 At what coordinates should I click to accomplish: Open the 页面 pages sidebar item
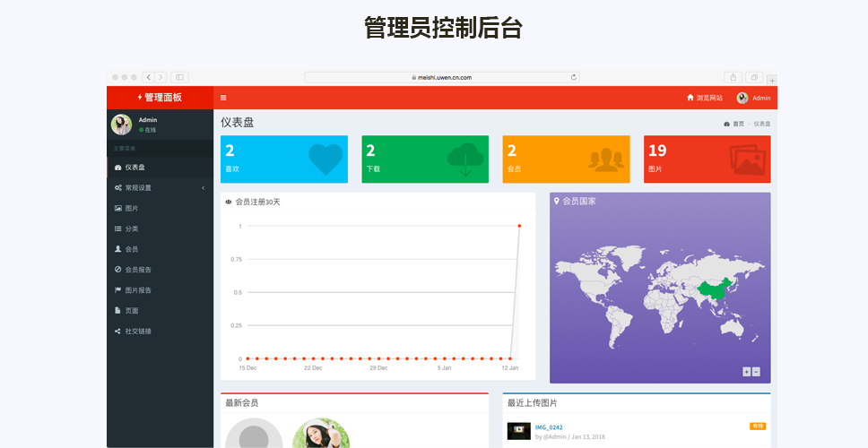[131, 311]
